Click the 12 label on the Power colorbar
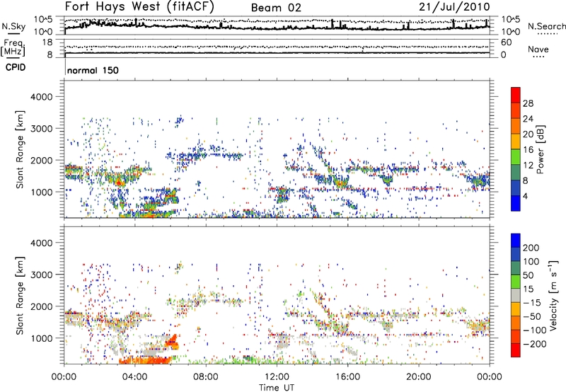Image resolution: width=566 pixels, height=392 pixels. click(528, 166)
